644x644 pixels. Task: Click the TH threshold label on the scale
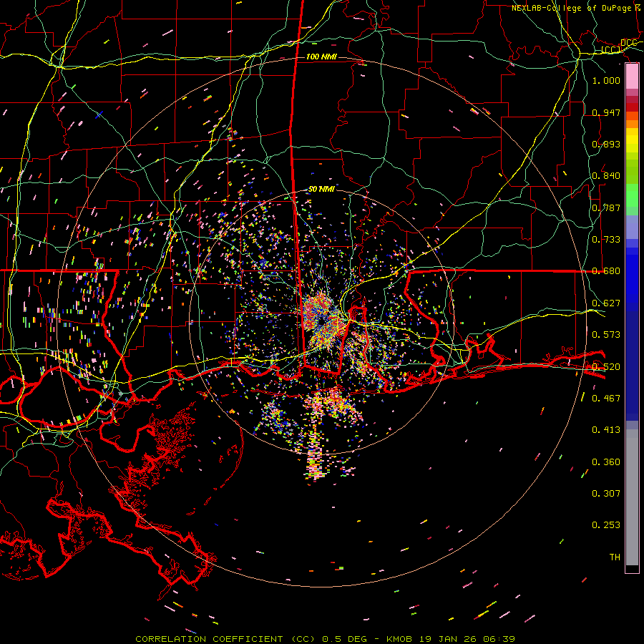pos(615,557)
